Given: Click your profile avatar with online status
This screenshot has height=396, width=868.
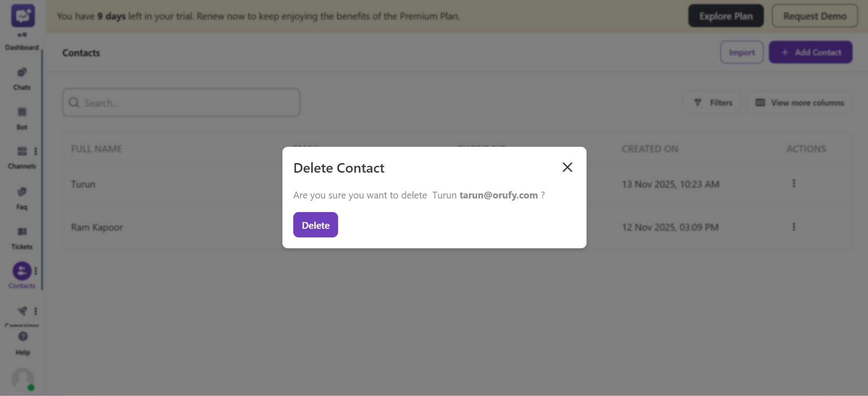Looking at the screenshot, I should click(x=23, y=380).
